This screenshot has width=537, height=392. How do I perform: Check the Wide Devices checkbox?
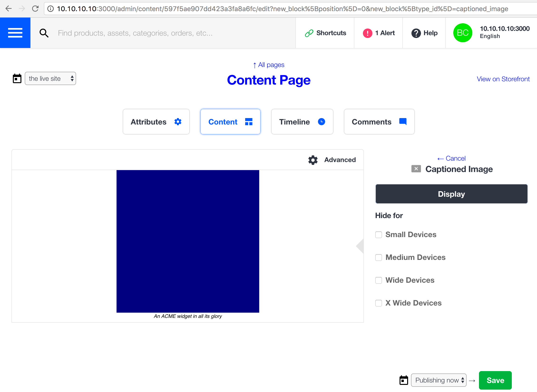[379, 280]
